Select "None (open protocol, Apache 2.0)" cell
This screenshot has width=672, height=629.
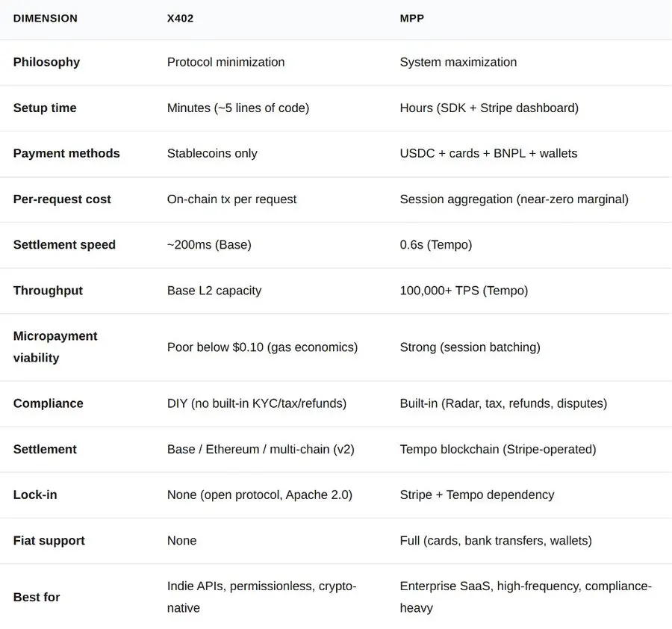tap(259, 495)
